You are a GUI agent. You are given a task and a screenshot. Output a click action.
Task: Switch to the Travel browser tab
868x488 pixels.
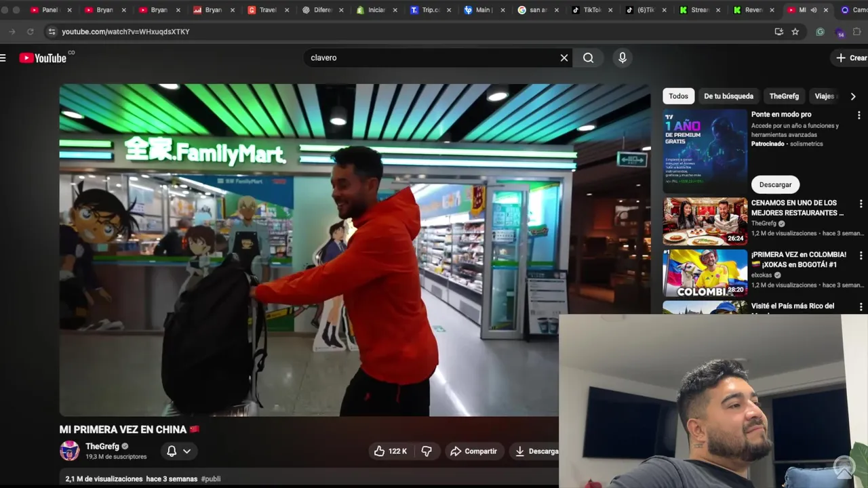pyautogui.click(x=268, y=10)
